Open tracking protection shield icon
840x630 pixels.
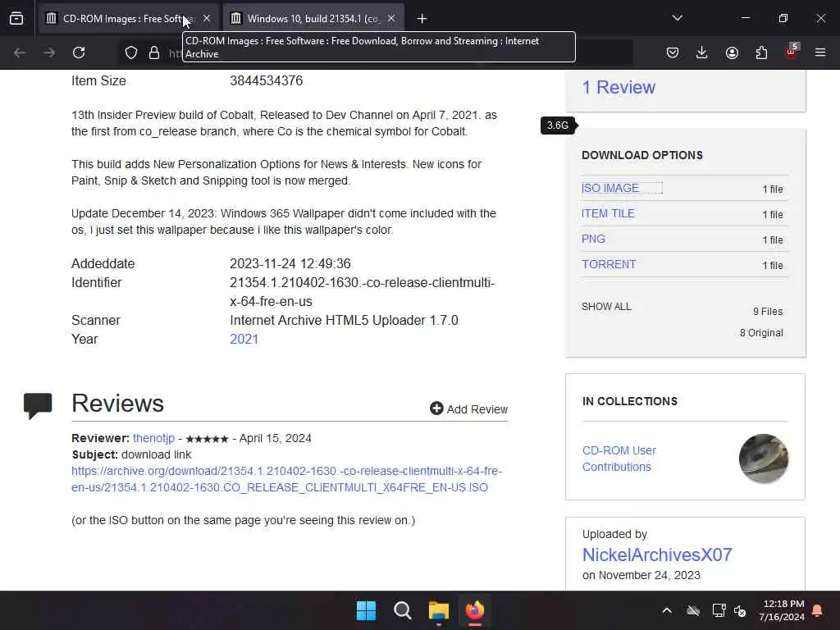131,52
